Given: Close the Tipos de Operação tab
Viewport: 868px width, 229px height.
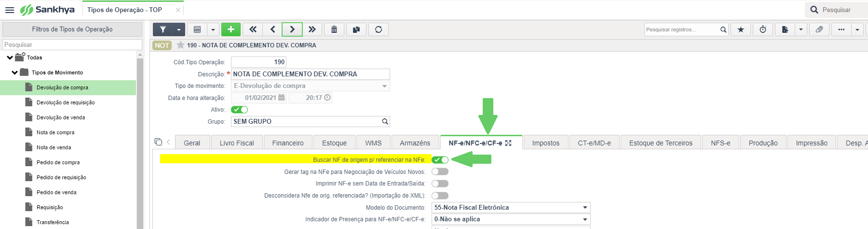Looking at the screenshot, I should (178, 10).
